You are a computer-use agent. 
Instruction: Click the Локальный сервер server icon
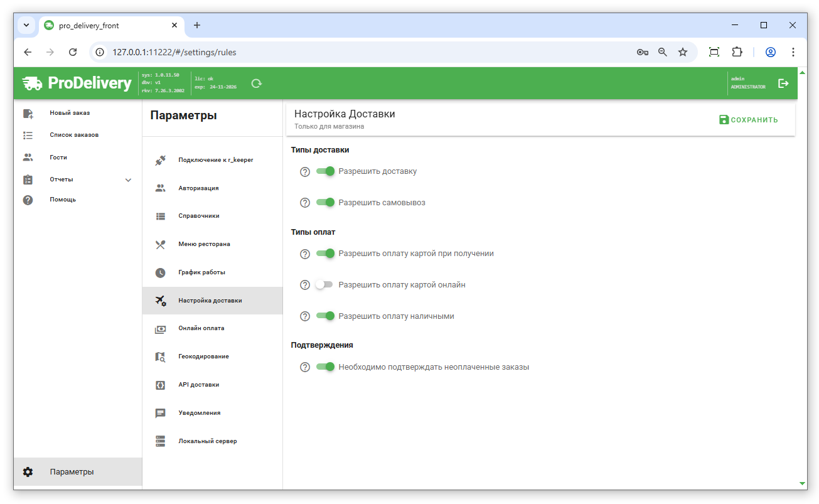click(x=160, y=441)
